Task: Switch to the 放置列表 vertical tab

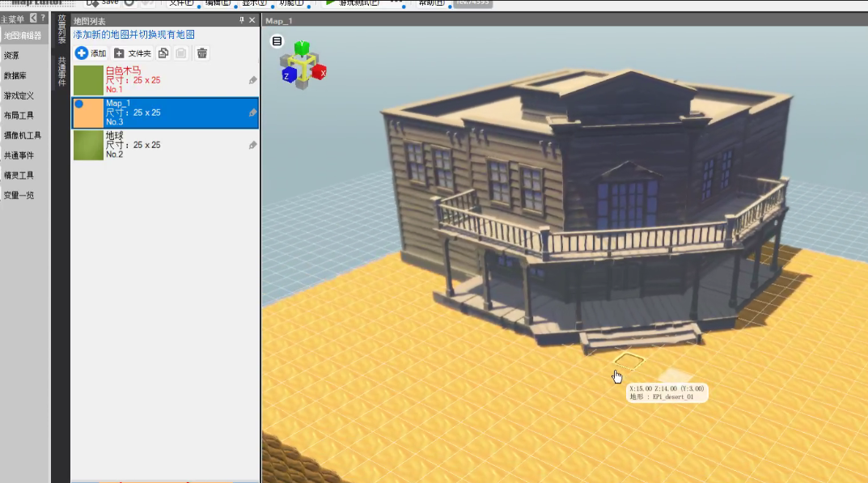Action: point(61,30)
